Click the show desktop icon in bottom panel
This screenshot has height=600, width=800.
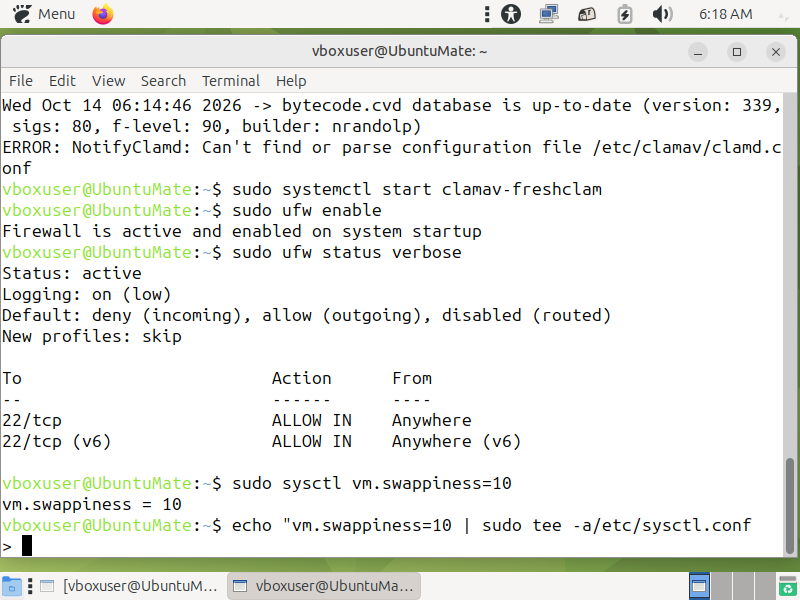(12, 586)
